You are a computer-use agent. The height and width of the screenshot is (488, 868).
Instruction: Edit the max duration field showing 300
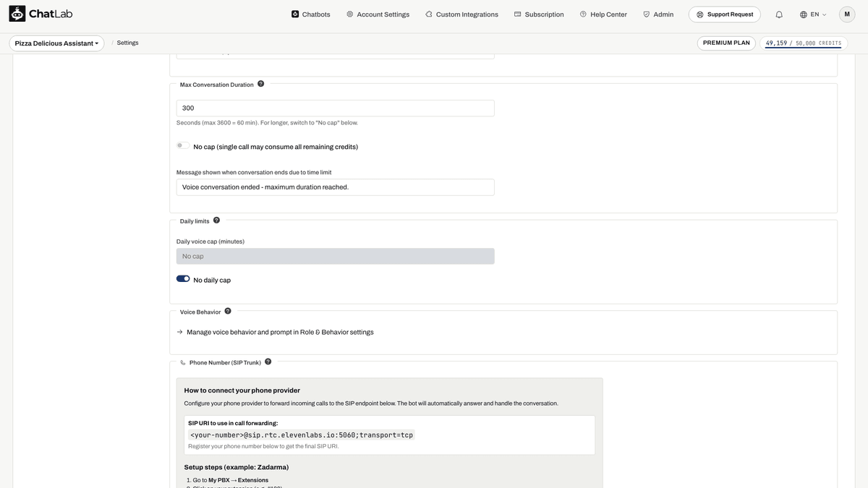click(336, 108)
